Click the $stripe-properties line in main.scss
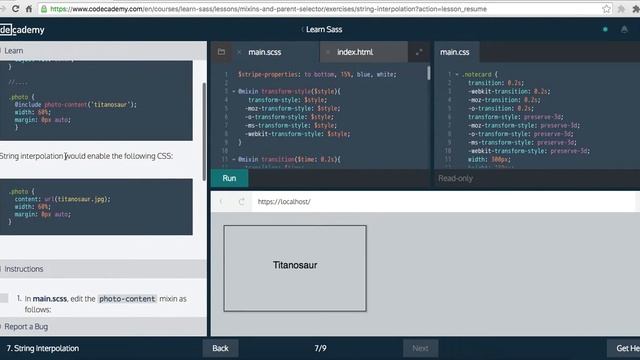 point(317,74)
